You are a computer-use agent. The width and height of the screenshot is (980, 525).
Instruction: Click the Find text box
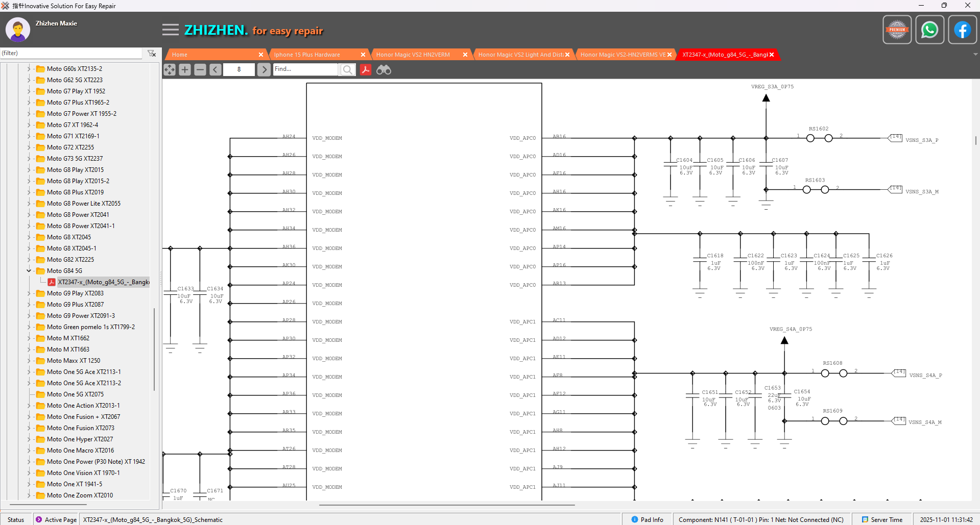coord(305,69)
